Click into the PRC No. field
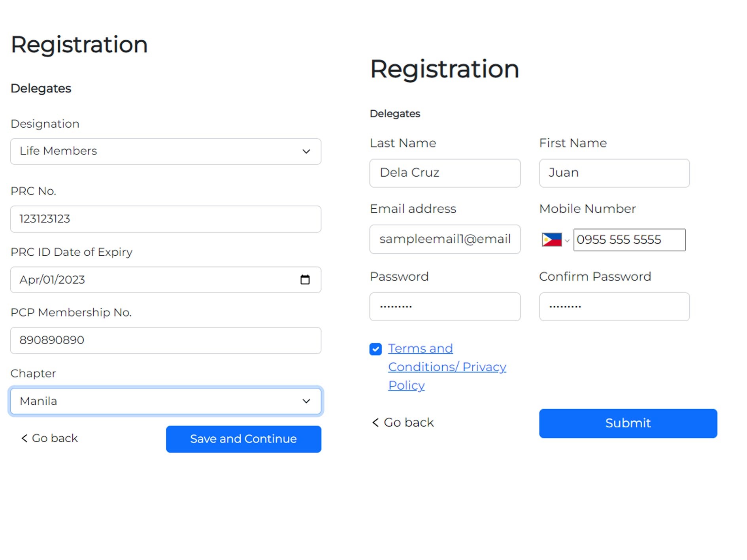This screenshot has width=747, height=560. coord(166,219)
